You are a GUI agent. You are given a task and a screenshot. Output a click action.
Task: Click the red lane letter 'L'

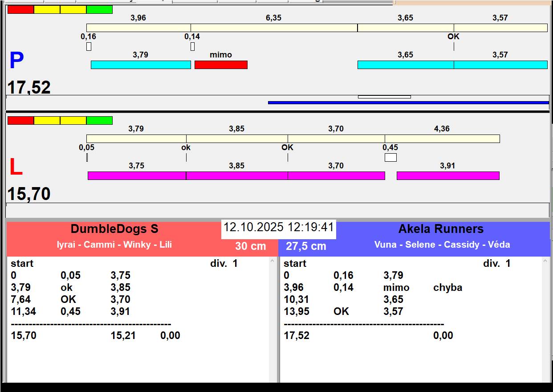click(16, 167)
